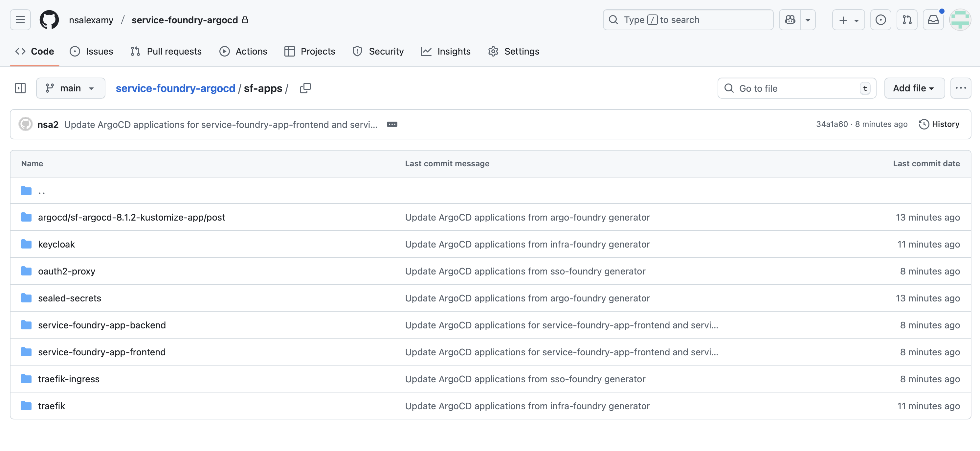Open the sealed-secrets folder

(x=70, y=298)
